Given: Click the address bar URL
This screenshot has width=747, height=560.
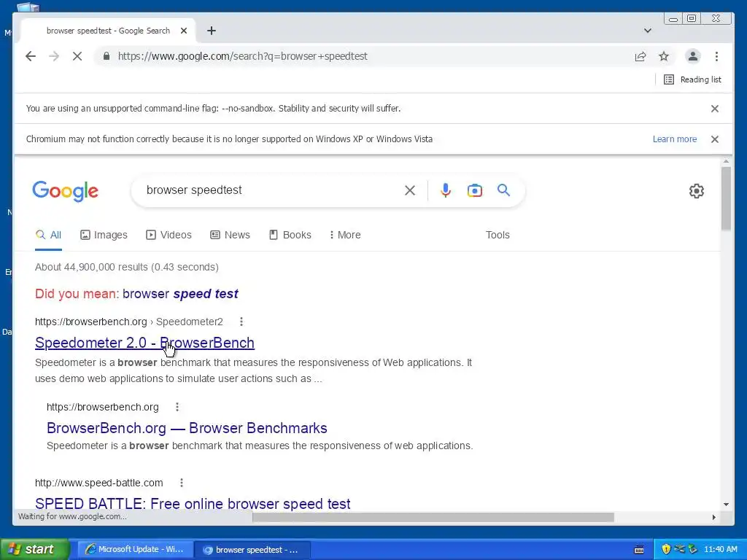Looking at the screenshot, I should click(x=242, y=56).
